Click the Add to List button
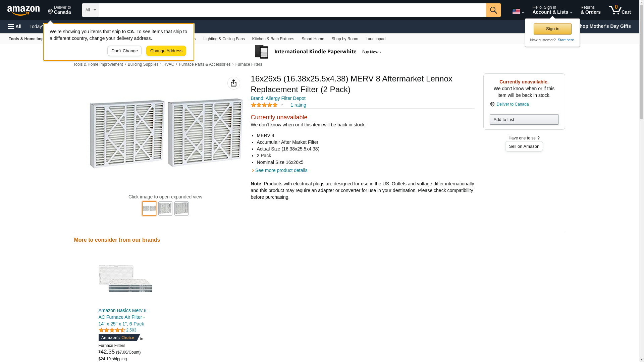Image resolution: width=644 pixels, height=362 pixels. tap(524, 120)
